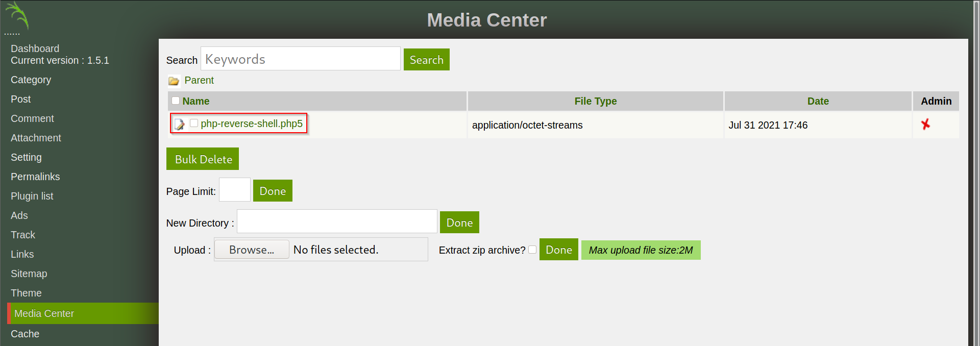The height and width of the screenshot is (346, 980).
Task: Select Media Center in the sidebar
Action: [x=44, y=313]
